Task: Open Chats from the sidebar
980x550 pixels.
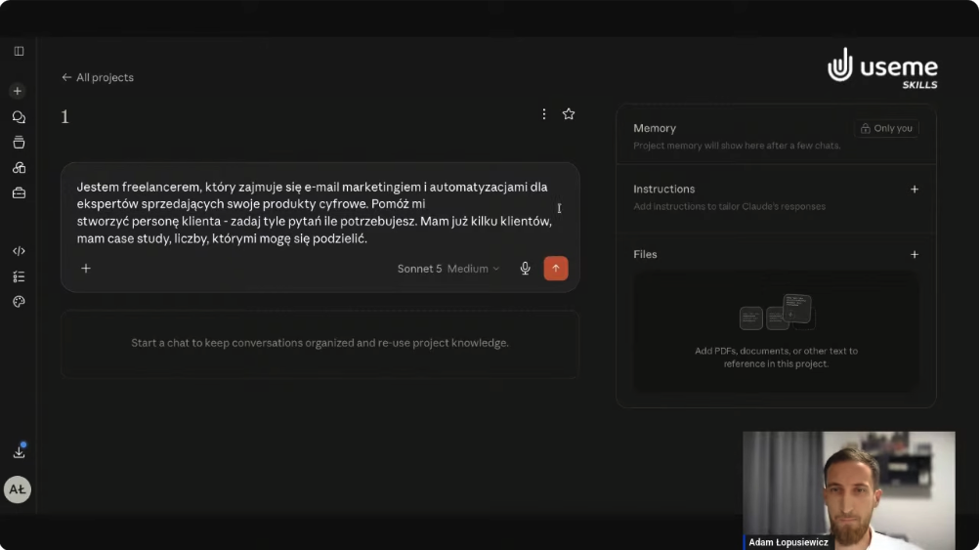Action: 19,117
